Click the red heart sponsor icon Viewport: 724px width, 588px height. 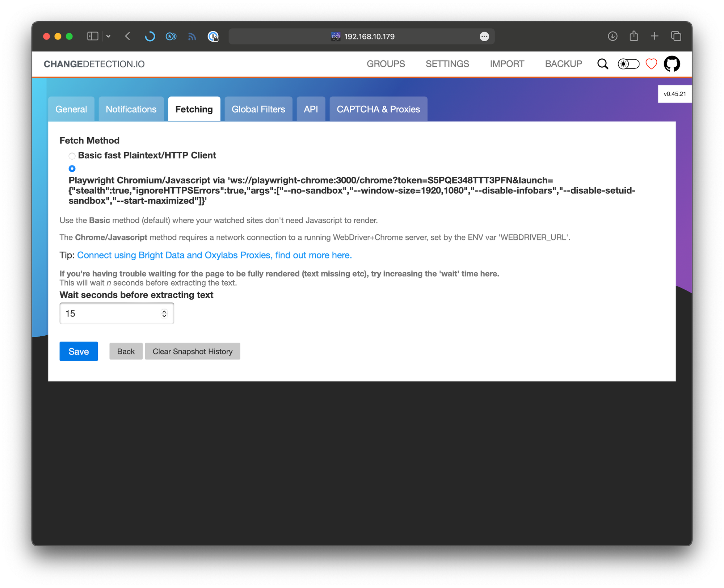(x=651, y=64)
